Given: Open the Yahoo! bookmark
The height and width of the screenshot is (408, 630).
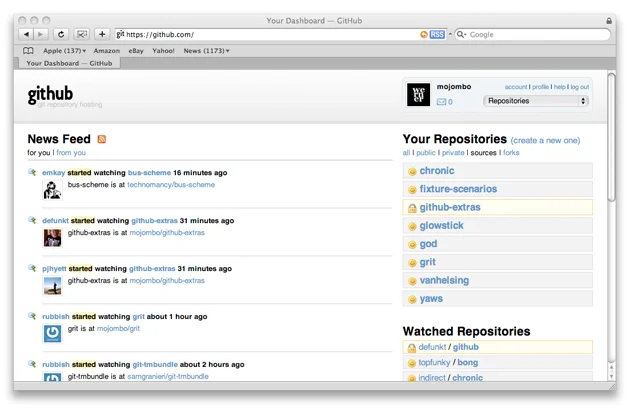Looking at the screenshot, I should click(163, 51).
